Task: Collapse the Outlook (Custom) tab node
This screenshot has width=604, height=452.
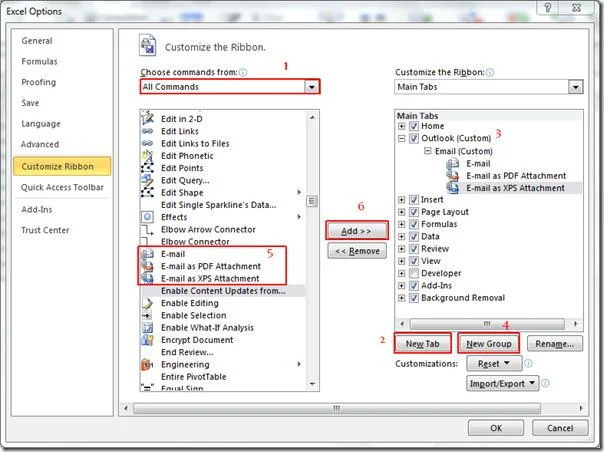Action: pyautogui.click(x=401, y=138)
